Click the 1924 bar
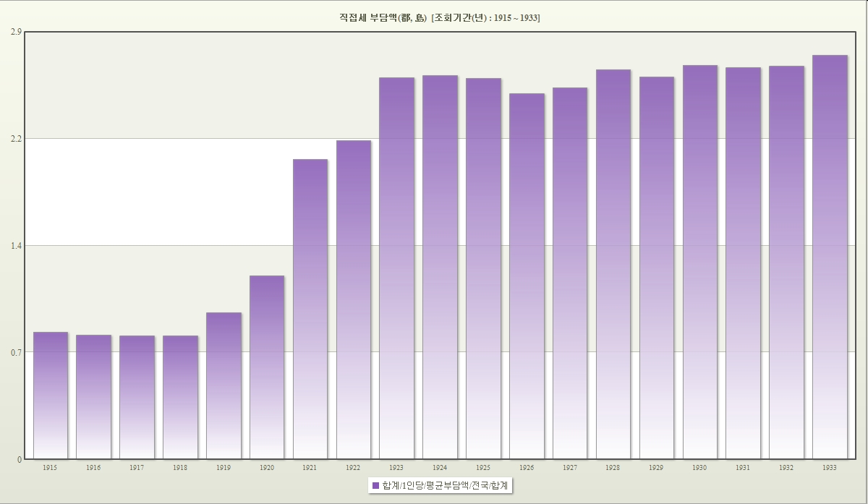 440,267
